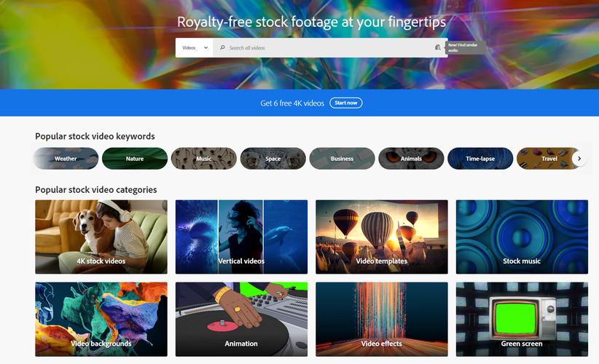Screen dimensions: 599x364
Task: Pick the Animals keyword pill
Action: (x=412, y=159)
